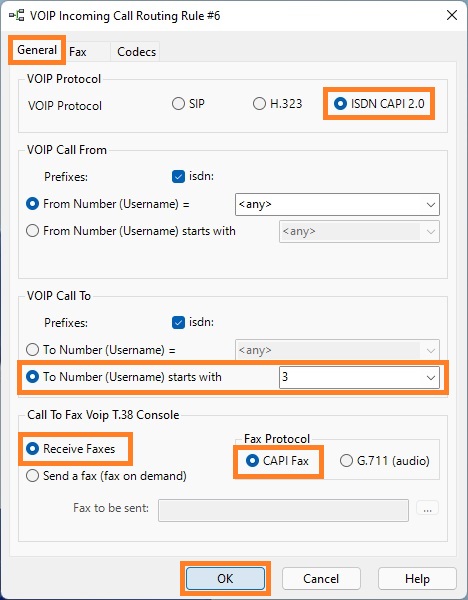This screenshot has width=468, height=600.
Task: Click the OK button
Action: [225, 579]
